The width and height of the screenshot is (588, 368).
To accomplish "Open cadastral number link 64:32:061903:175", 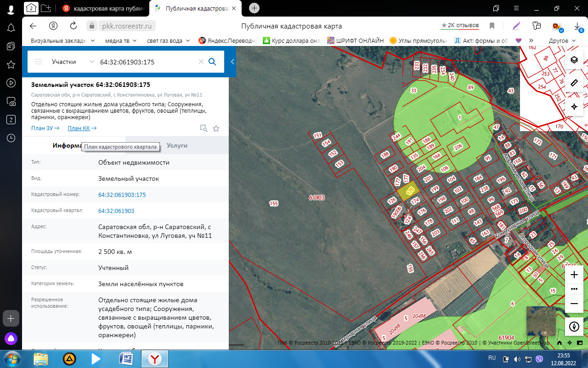I will (x=122, y=195).
